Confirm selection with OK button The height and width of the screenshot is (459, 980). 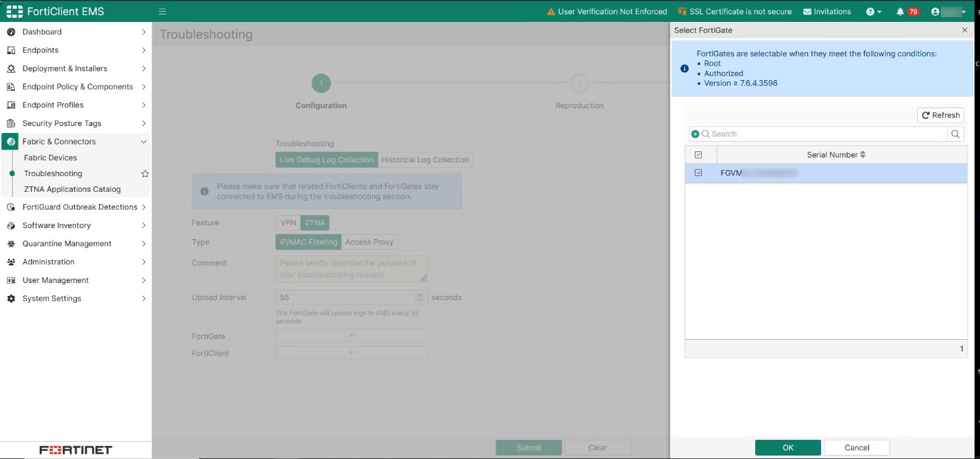point(788,447)
